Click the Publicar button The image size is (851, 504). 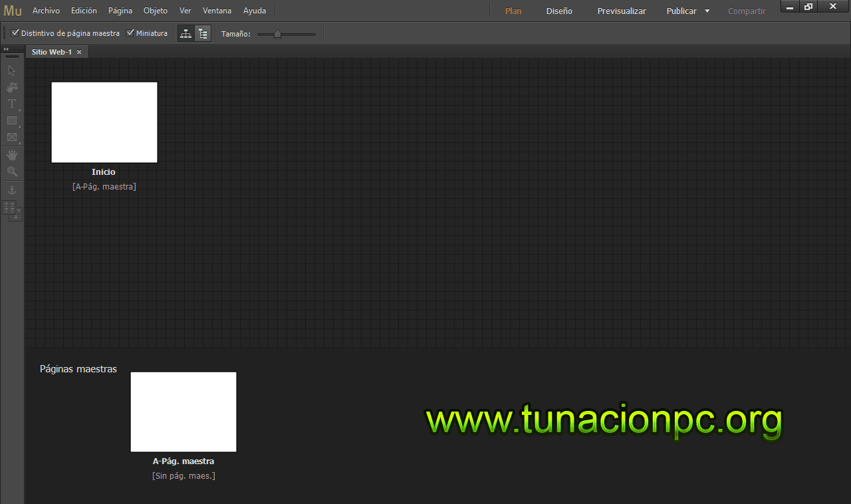681,11
